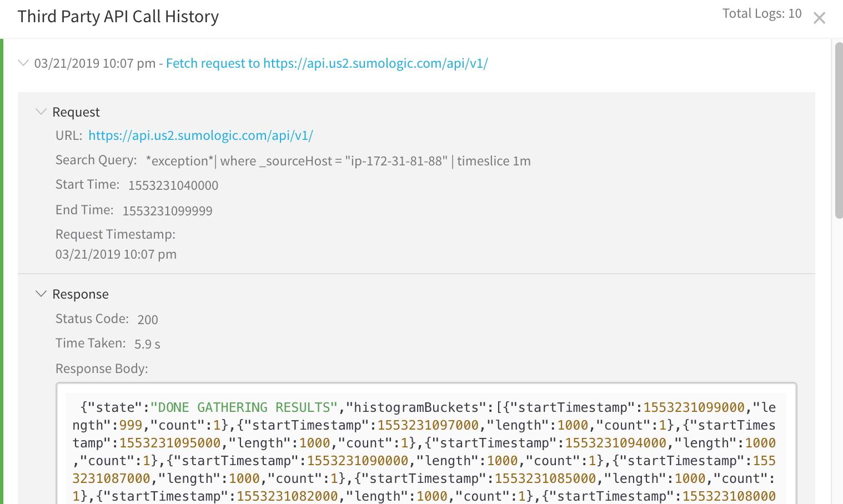
Task: Click the Time Taken label
Action: 91,343
